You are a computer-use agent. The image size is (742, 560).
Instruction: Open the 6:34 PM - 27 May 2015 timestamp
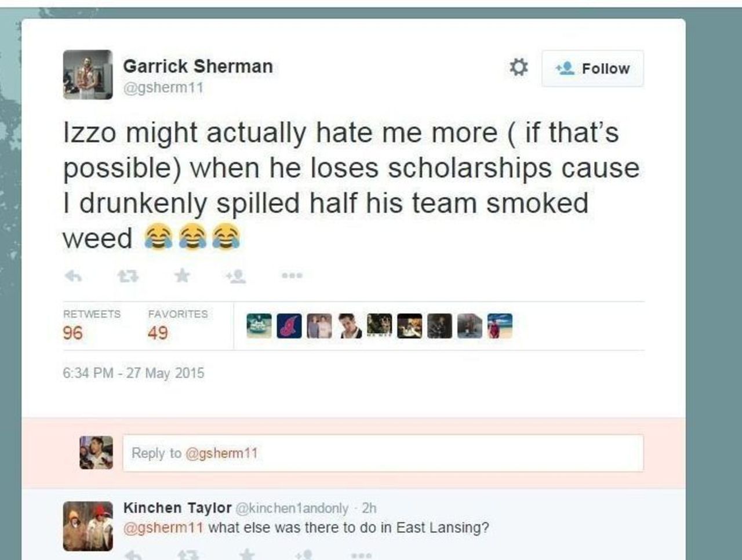(133, 373)
